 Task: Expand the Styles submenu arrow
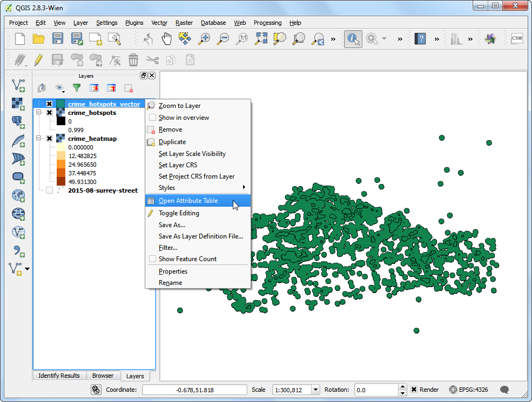pyautogui.click(x=244, y=187)
